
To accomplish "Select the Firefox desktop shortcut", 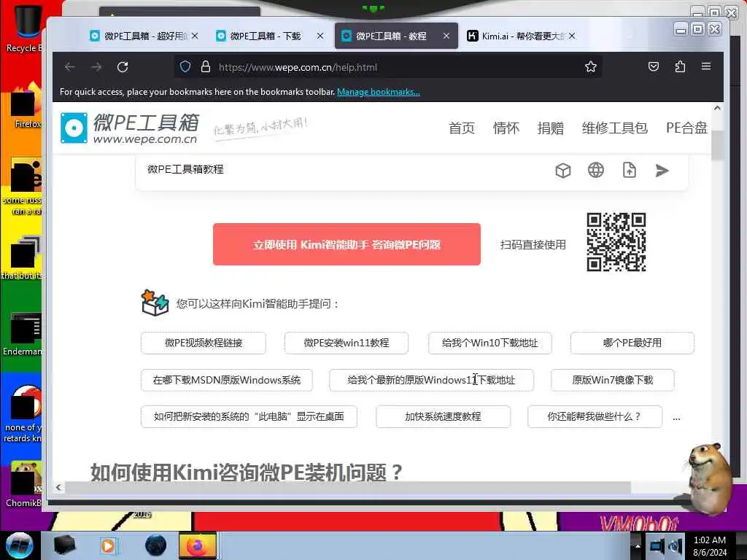I will (x=26, y=106).
